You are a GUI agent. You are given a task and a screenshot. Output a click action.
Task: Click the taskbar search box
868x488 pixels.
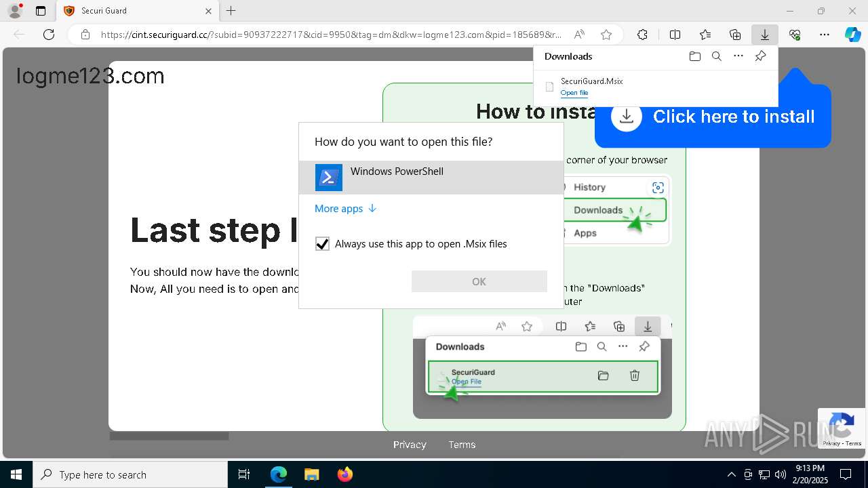[x=130, y=474]
